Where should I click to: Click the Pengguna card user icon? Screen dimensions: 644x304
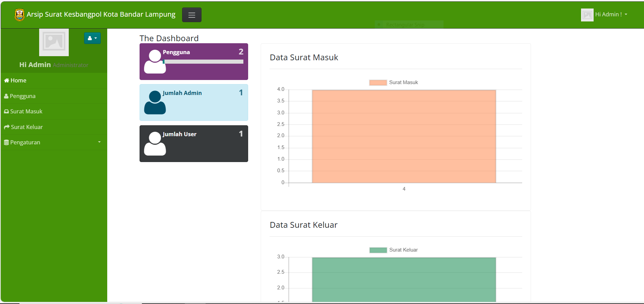[x=155, y=62]
